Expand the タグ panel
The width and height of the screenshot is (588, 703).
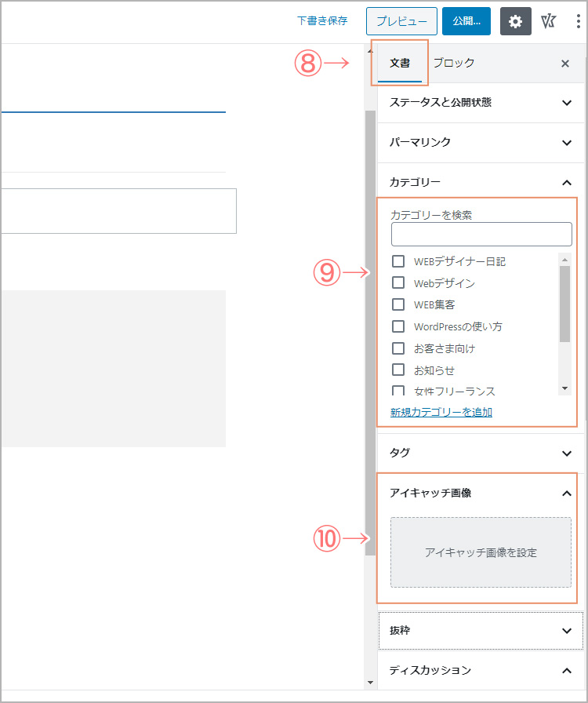pos(481,453)
